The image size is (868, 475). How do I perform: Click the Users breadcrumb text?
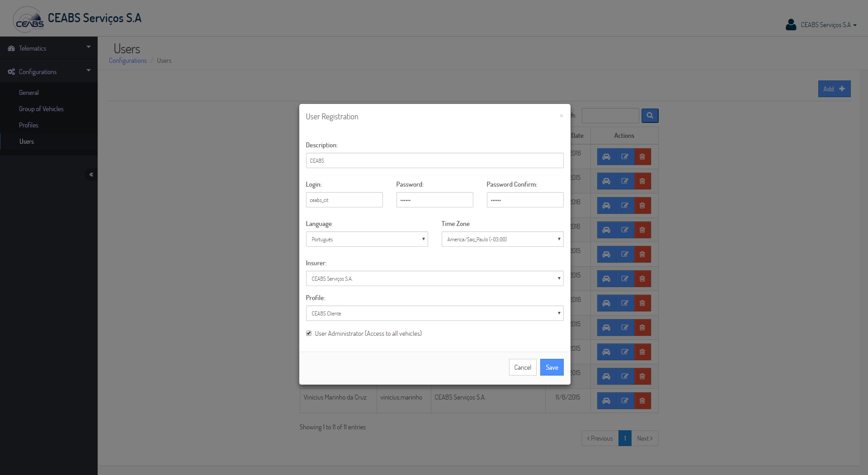click(164, 61)
